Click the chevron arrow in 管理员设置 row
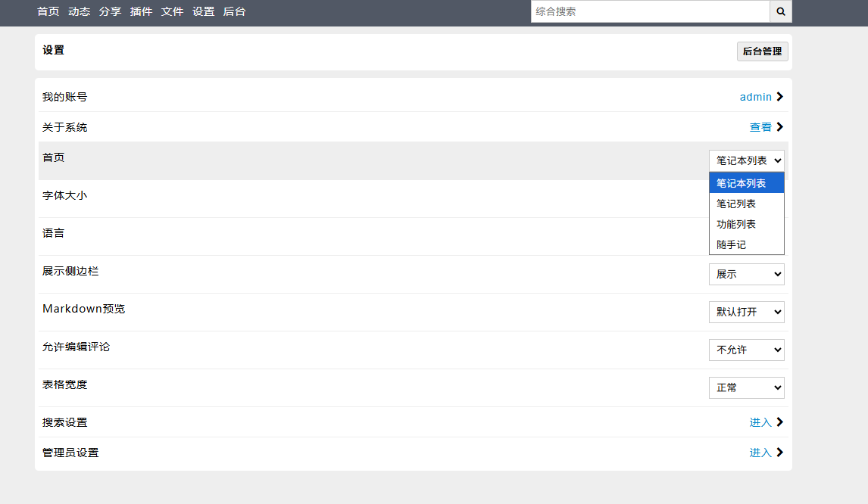868x504 pixels. pos(780,453)
